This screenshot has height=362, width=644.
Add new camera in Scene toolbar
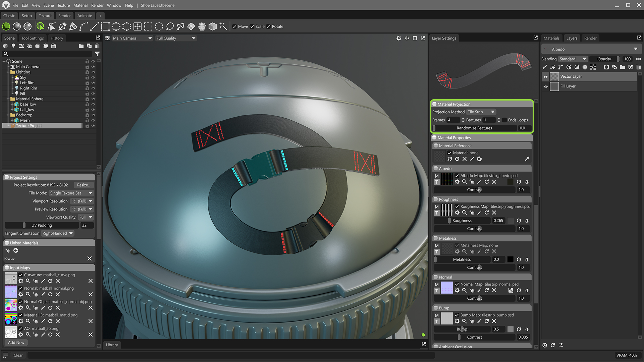(21, 46)
